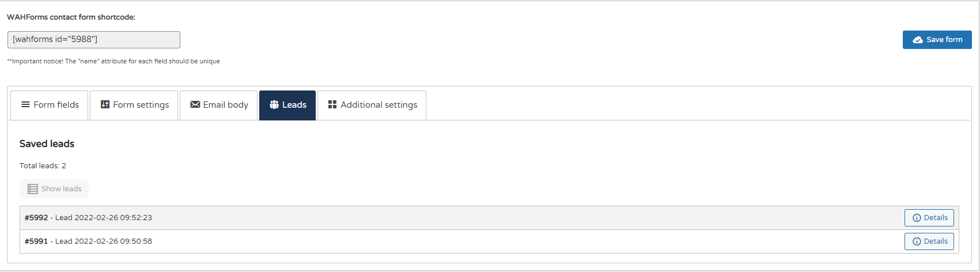Click info icon for lead #5992

pos(917,218)
